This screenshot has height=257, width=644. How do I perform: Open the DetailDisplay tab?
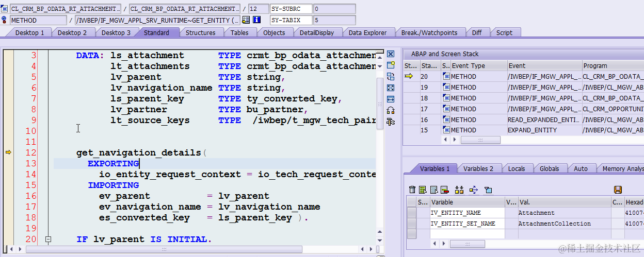pyautogui.click(x=317, y=32)
